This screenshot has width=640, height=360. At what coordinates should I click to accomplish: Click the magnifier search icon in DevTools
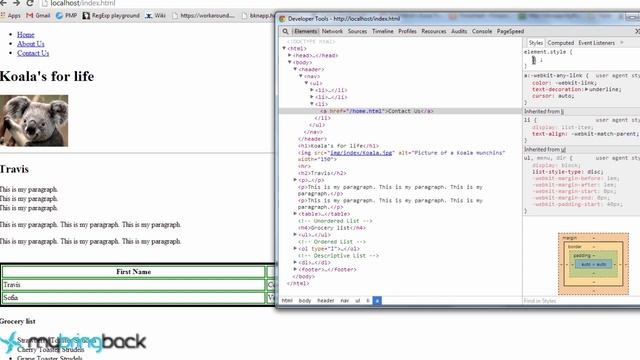285,31
